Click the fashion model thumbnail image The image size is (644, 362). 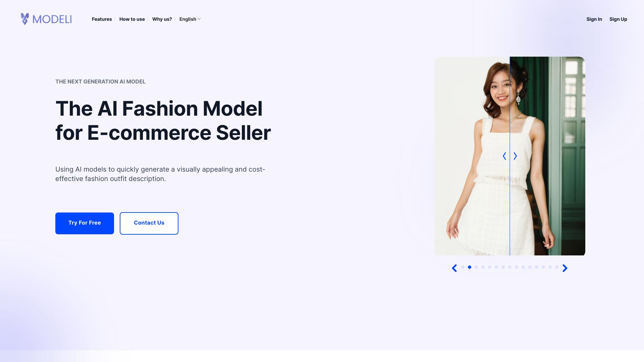(509, 156)
